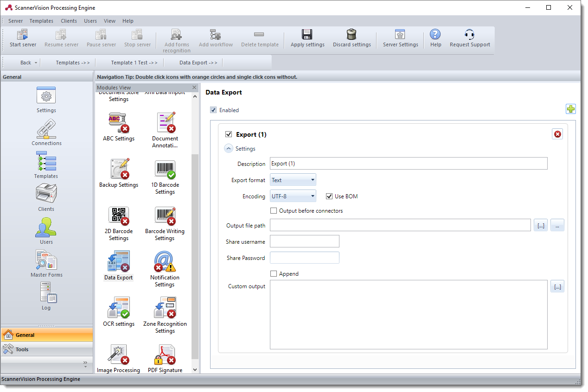
Task: Open Master Forms in the sidebar
Action: (46, 264)
